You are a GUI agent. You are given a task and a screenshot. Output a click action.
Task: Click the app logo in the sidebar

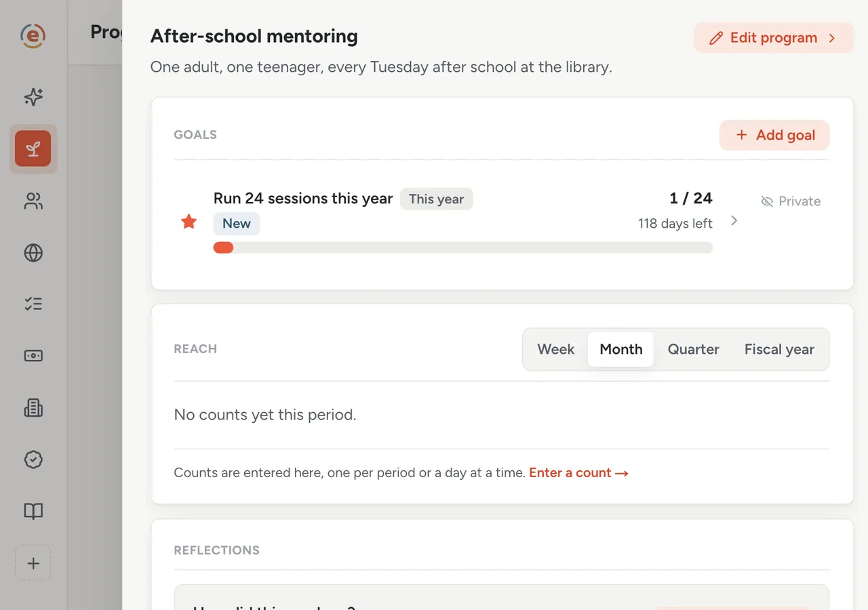[33, 35]
